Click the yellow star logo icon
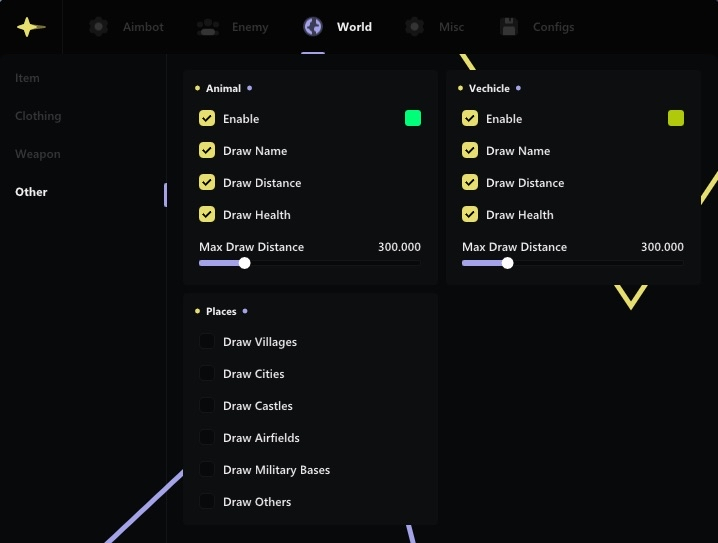Viewport: 718px width, 543px height. click(x=30, y=27)
